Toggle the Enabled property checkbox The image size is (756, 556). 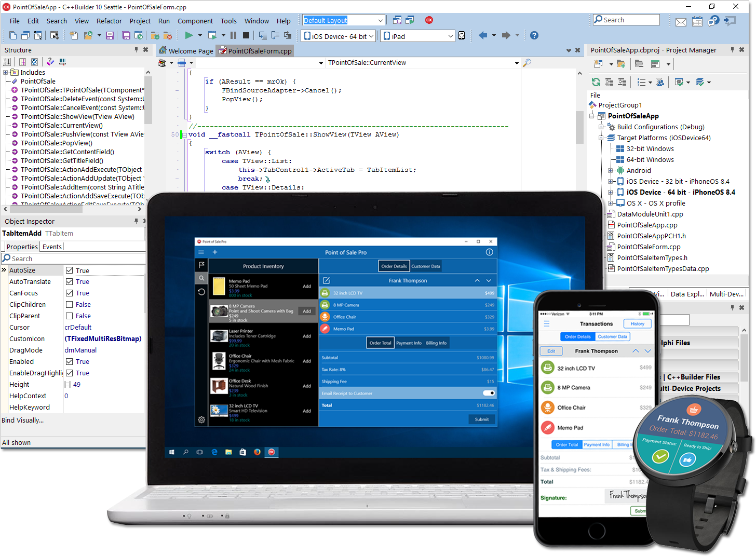tap(69, 361)
